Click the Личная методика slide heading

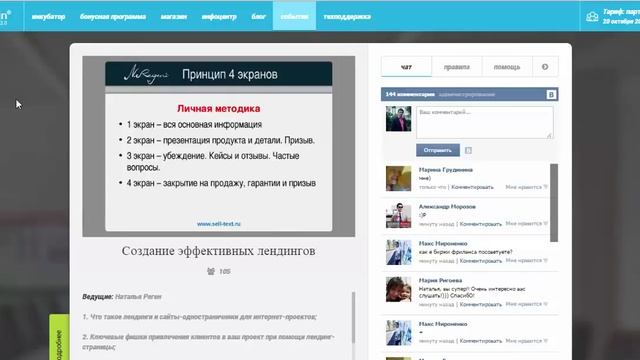click(218, 109)
